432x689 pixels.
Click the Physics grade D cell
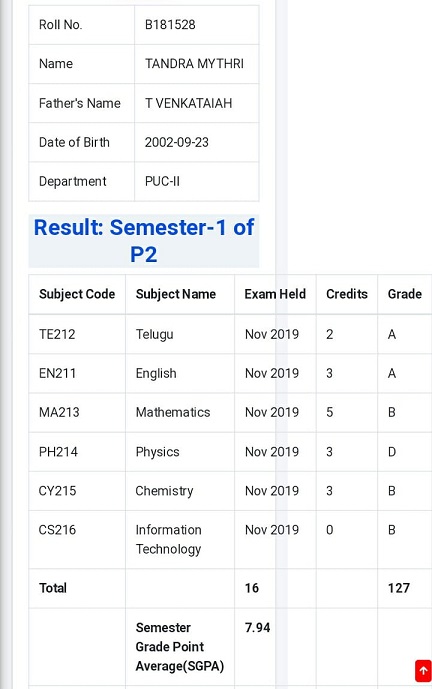point(392,452)
